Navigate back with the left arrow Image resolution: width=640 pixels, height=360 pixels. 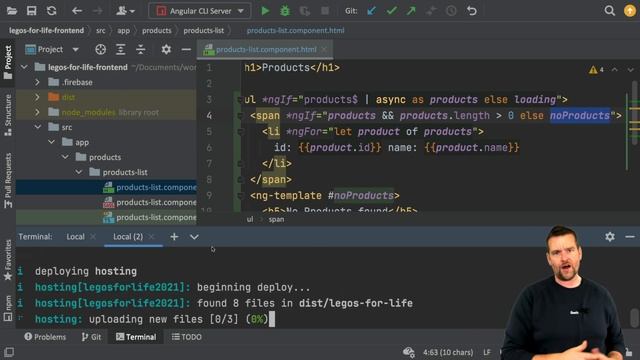(77, 11)
